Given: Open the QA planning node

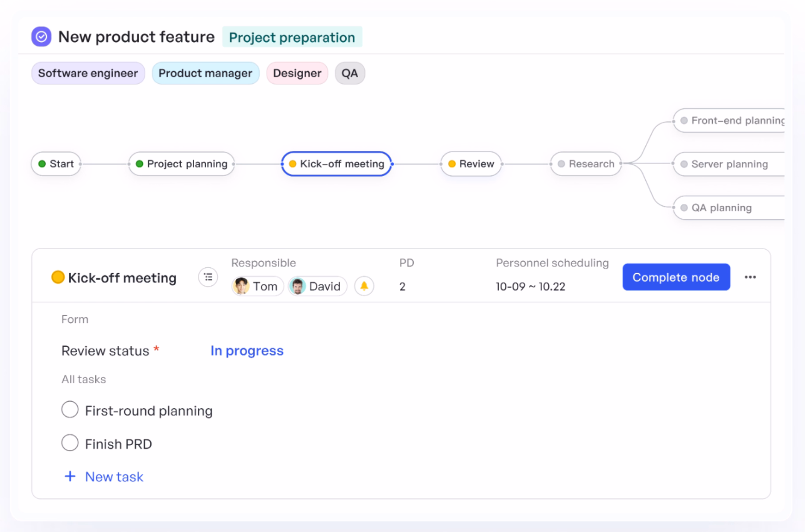Looking at the screenshot, I should click(729, 207).
